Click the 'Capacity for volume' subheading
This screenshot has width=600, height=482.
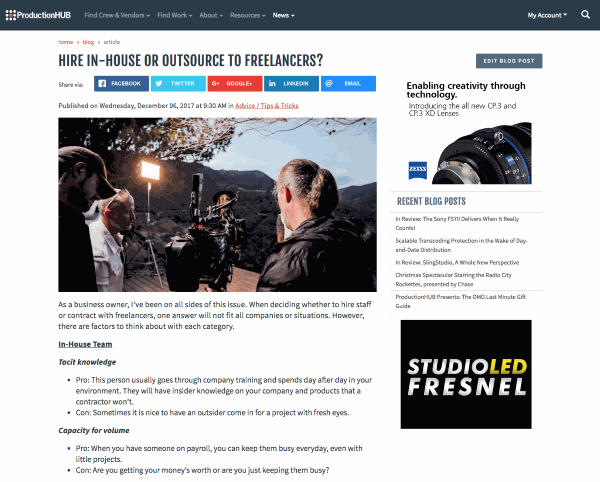click(94, 430)
